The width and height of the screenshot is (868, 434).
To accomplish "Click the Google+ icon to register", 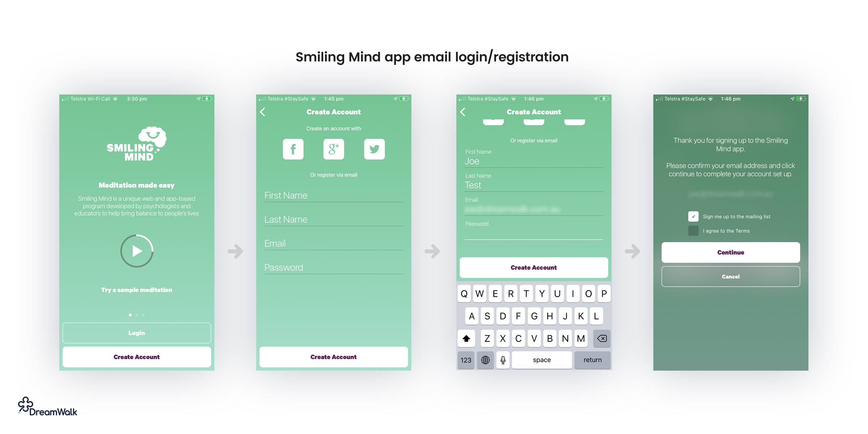I will (x=332, y=149).
